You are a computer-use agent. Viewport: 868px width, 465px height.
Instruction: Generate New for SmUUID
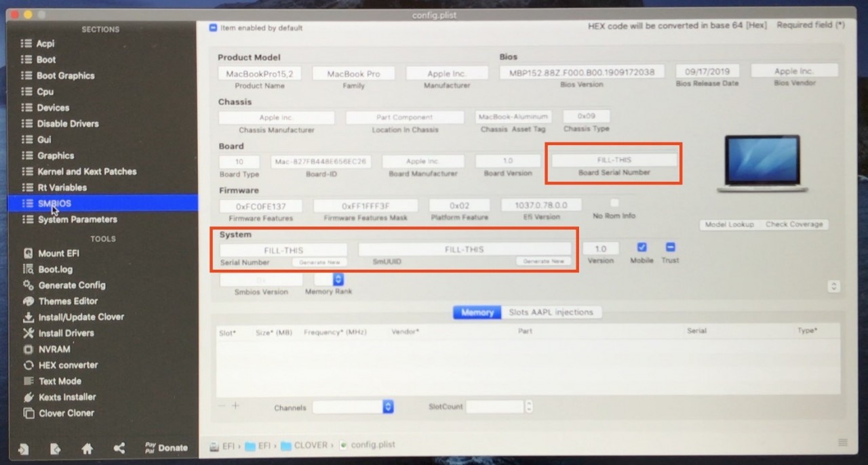[544, 261]
